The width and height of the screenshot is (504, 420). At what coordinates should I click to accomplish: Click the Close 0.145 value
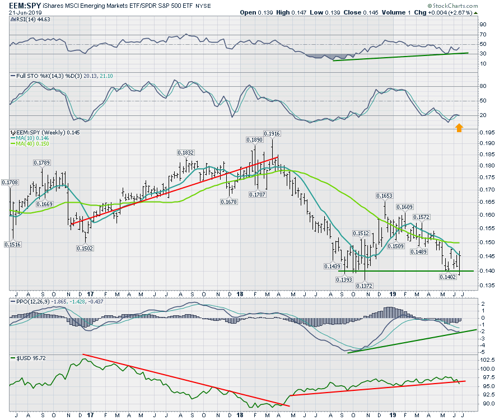pyautogui.click(x=361, y=12)
